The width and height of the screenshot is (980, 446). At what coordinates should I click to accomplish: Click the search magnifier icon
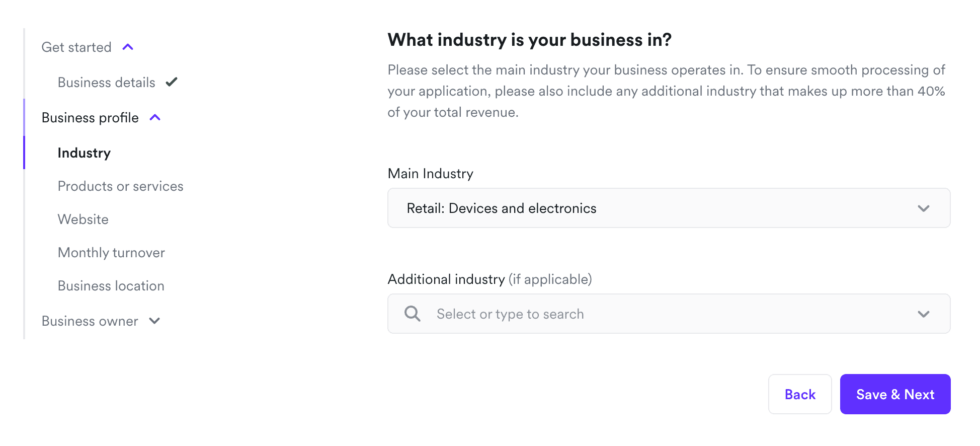click(413, 314)
